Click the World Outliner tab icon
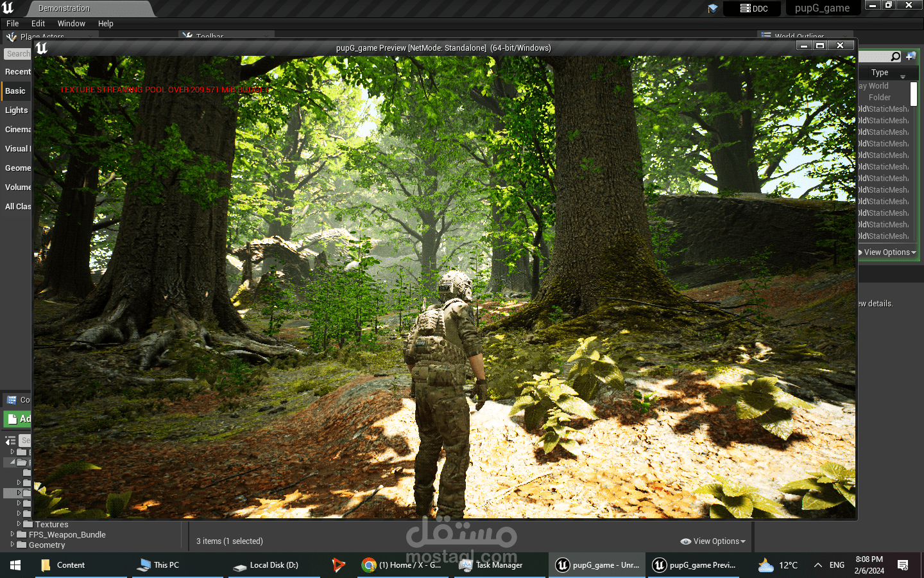Viewport: 924px width, 578px height. click(766, 36)
